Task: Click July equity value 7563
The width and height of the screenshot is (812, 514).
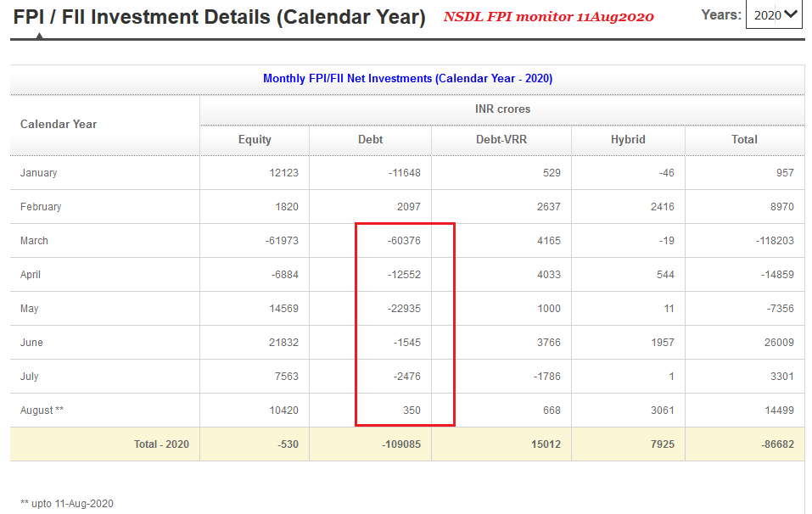Action: (287, 377)
